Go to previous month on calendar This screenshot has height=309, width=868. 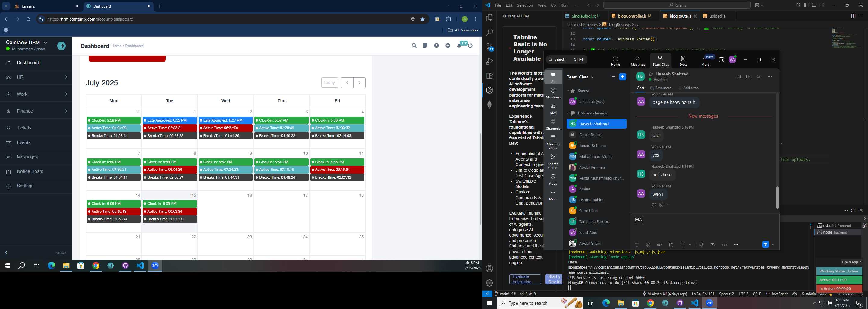click(347, 83)
